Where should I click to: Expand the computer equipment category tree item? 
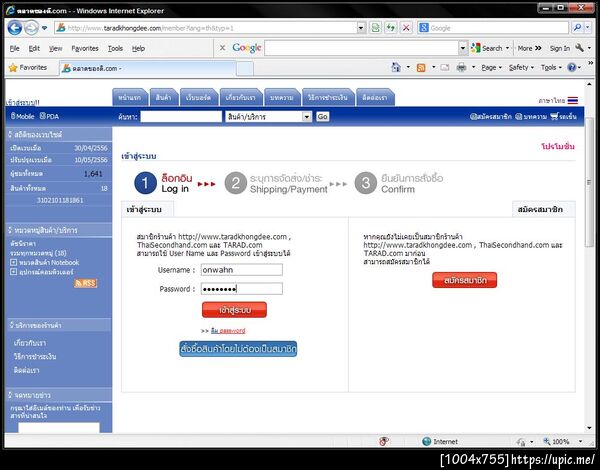[x=13, y=272]
